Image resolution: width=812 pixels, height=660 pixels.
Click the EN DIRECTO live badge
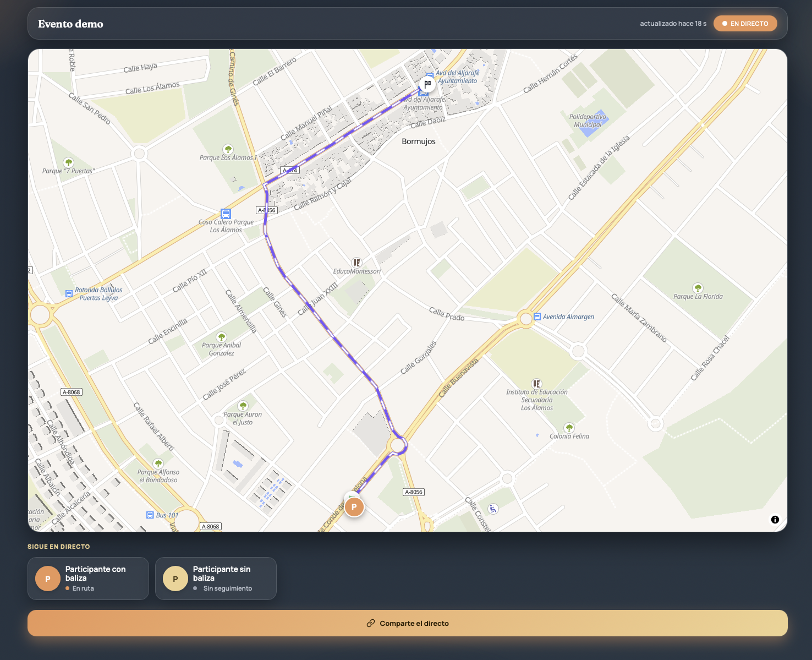745,24
